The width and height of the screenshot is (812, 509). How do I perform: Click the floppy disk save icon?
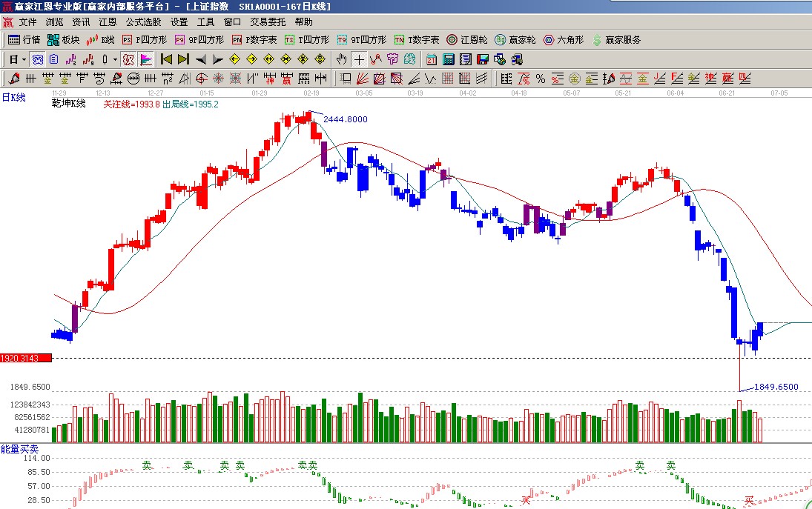[x=483, y=59]
